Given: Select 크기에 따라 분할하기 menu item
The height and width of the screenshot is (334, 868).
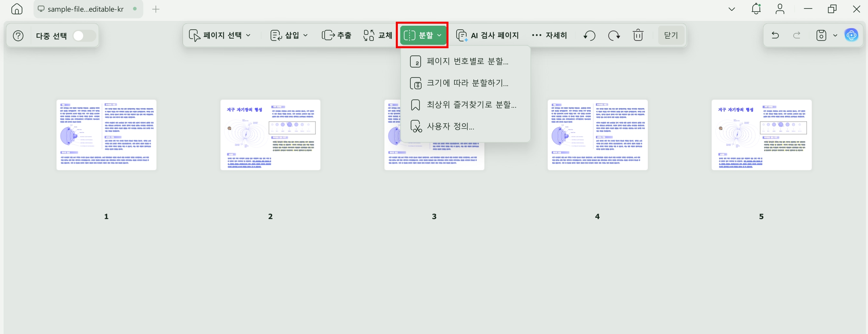Looking at the screenshot, I should [x=465, y=83].
